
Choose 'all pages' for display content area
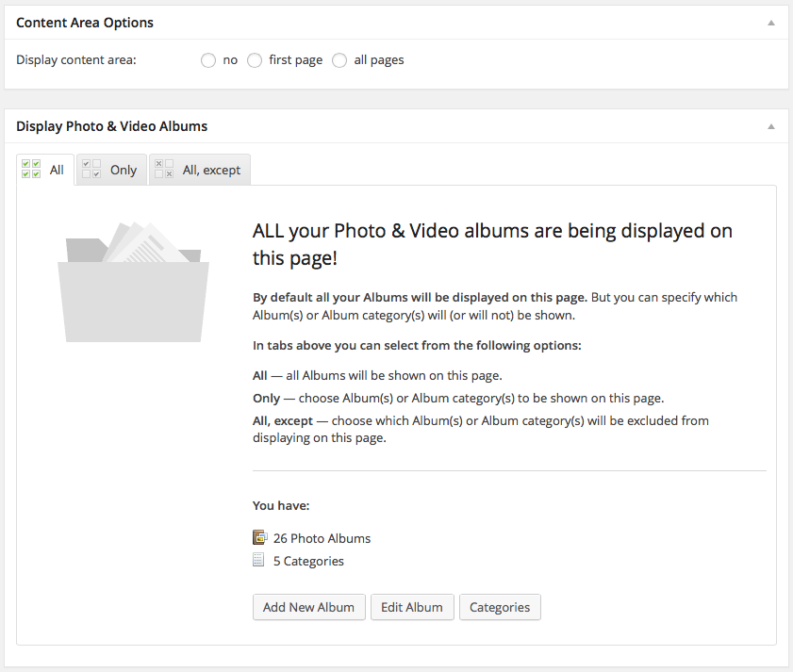click(339, 60)
